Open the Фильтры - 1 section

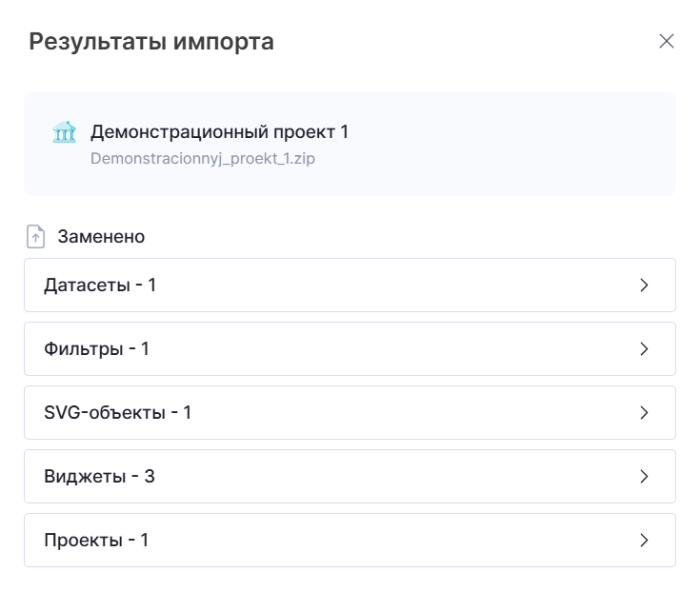coord(96,348)
